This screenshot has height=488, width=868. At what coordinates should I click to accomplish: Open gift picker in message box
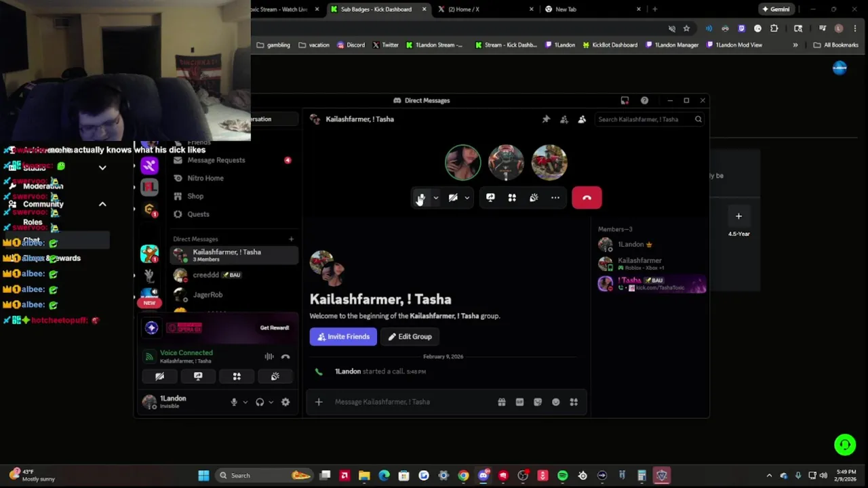point(502,402)
